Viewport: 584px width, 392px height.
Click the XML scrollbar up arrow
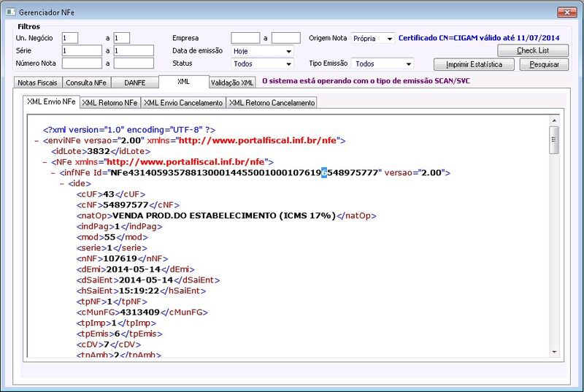(554, 121)
